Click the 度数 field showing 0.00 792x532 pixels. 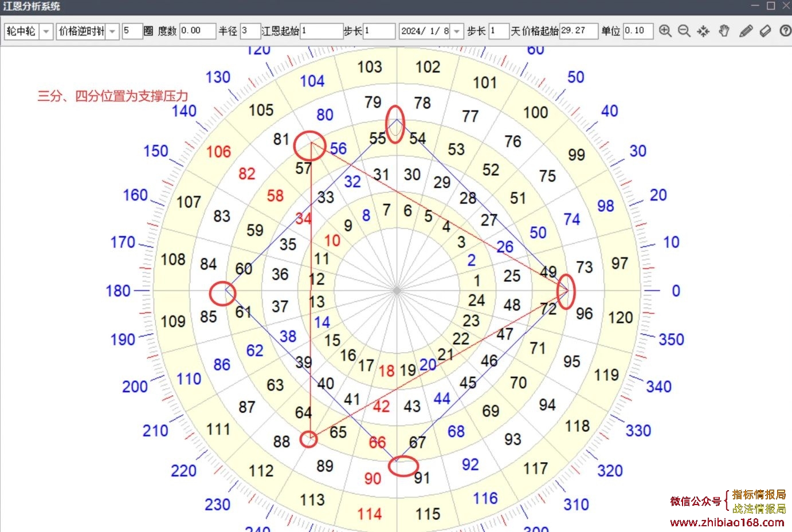197,31
